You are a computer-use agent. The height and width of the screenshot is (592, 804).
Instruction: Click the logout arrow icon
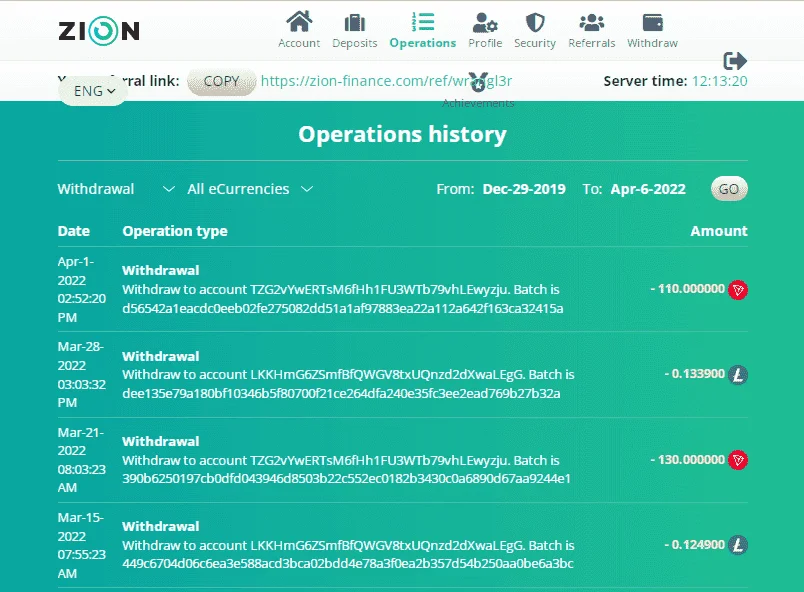[735, 61]
